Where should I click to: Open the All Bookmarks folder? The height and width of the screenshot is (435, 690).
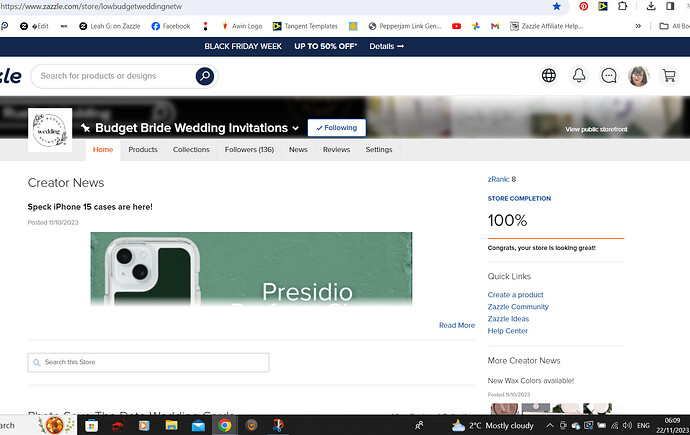click(674, 26)
